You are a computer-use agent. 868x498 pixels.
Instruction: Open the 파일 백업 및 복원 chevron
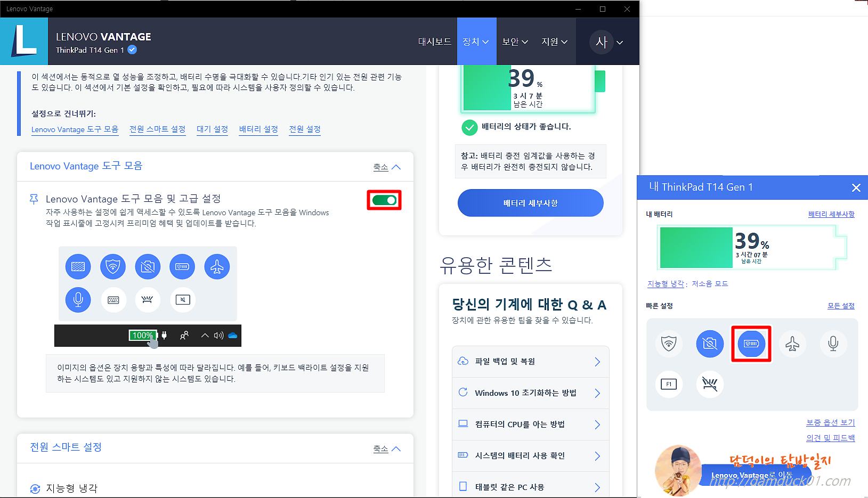click(x=597, y=362)
